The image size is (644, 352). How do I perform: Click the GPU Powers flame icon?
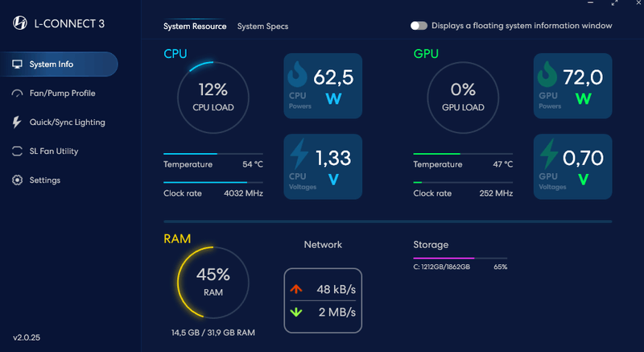point(548,77)
